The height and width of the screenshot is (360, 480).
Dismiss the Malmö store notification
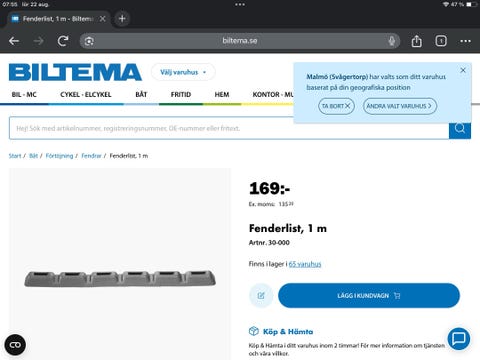point(463,70)
